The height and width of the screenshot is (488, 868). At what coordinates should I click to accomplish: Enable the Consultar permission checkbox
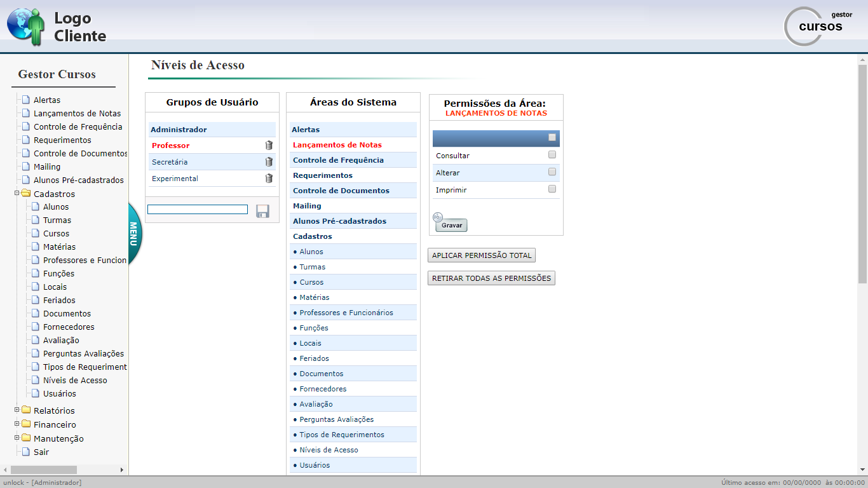pyautogui.click(x=552, y=154)
